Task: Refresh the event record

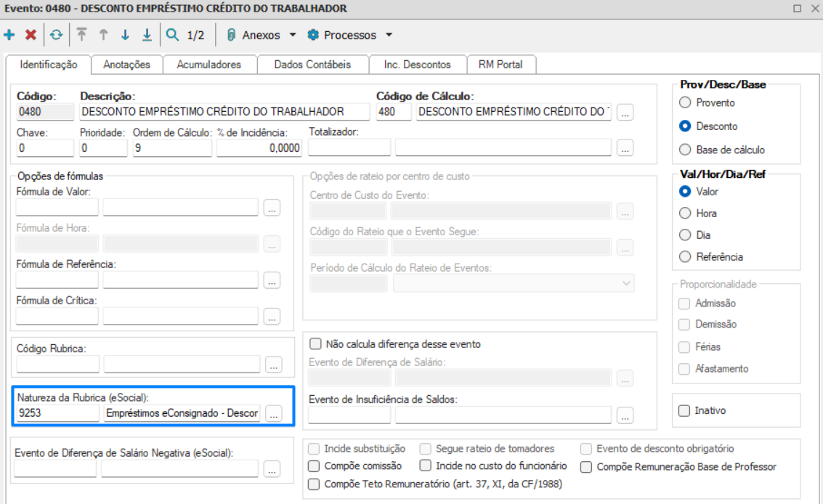Action: point(56,35)
